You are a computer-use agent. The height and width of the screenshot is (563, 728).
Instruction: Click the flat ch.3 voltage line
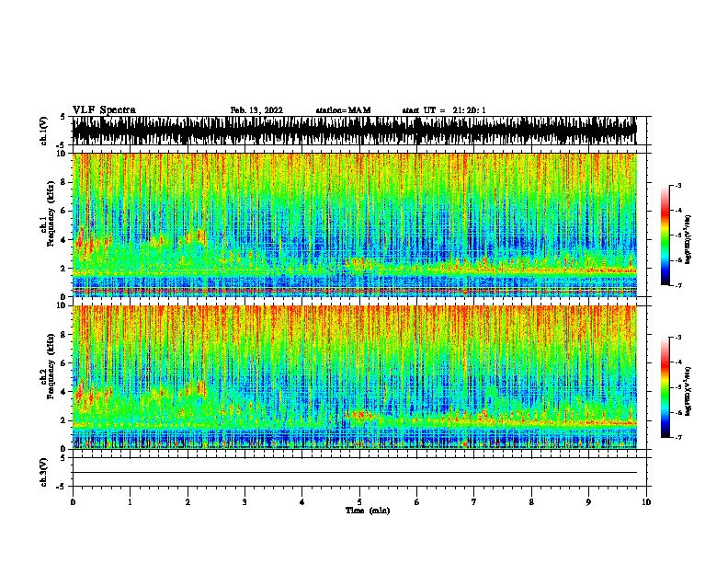pos(355,473)
